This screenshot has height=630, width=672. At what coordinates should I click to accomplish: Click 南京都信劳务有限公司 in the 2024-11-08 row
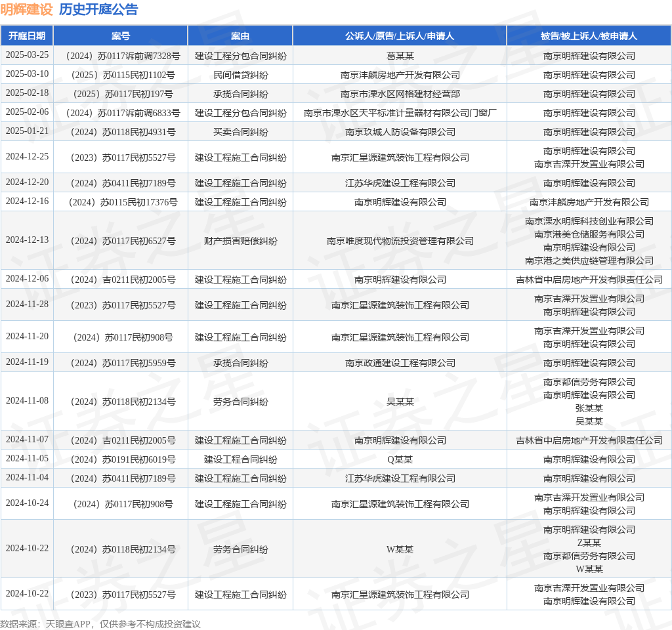(x=589, y=382)
